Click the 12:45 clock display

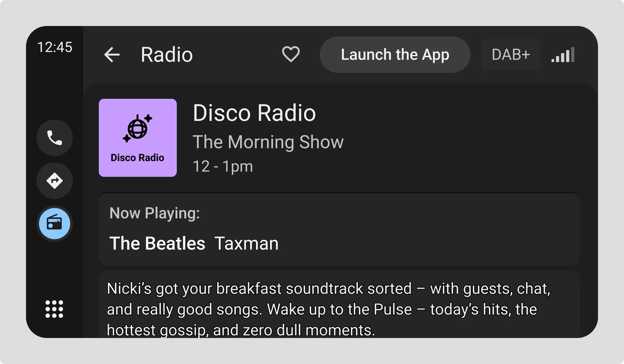pyautogui.click(x=55, y=47)
